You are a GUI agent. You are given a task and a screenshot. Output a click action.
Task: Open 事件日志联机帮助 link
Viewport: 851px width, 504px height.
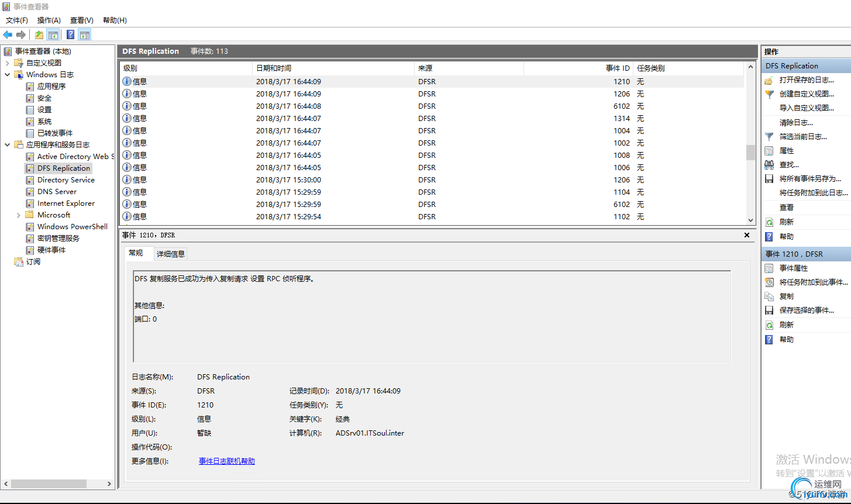coord(227,461)
